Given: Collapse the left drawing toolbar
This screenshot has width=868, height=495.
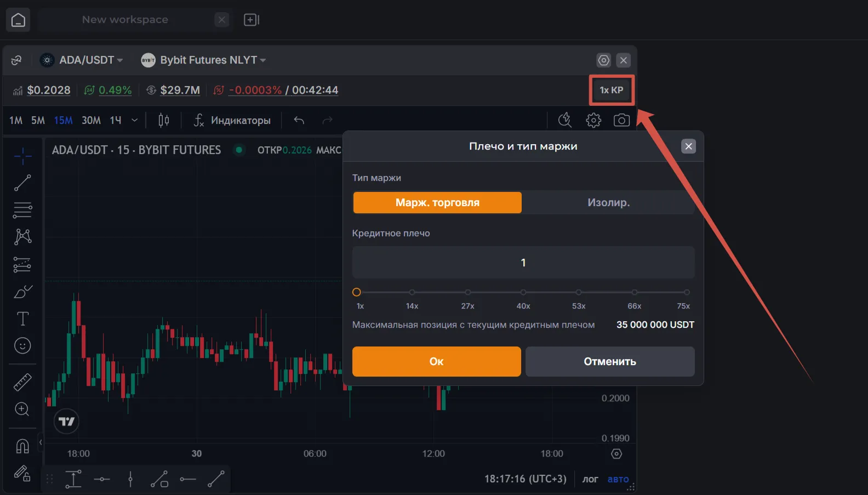Looking at the screenshot, I should point(41,442).
